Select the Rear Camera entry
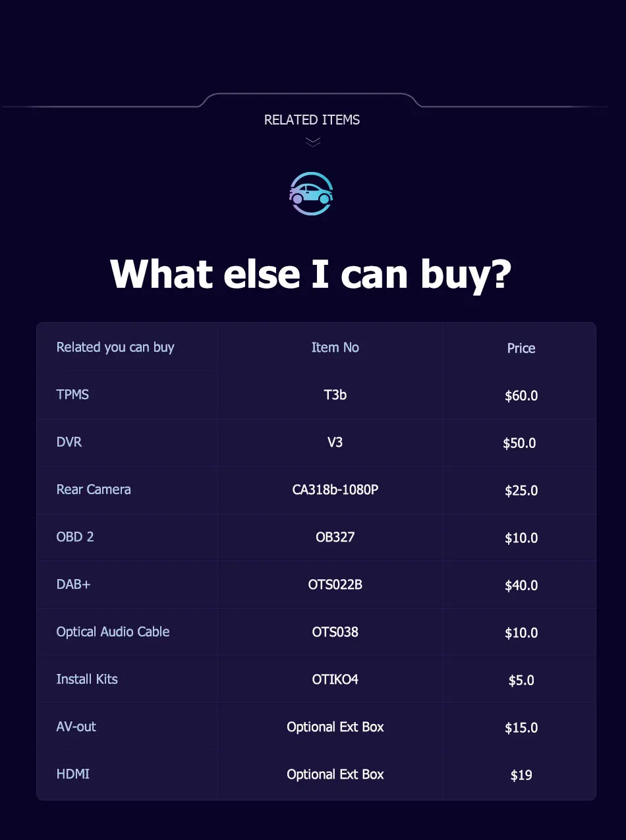The height and width of the screenshot is (840, 626). point(94,490)
